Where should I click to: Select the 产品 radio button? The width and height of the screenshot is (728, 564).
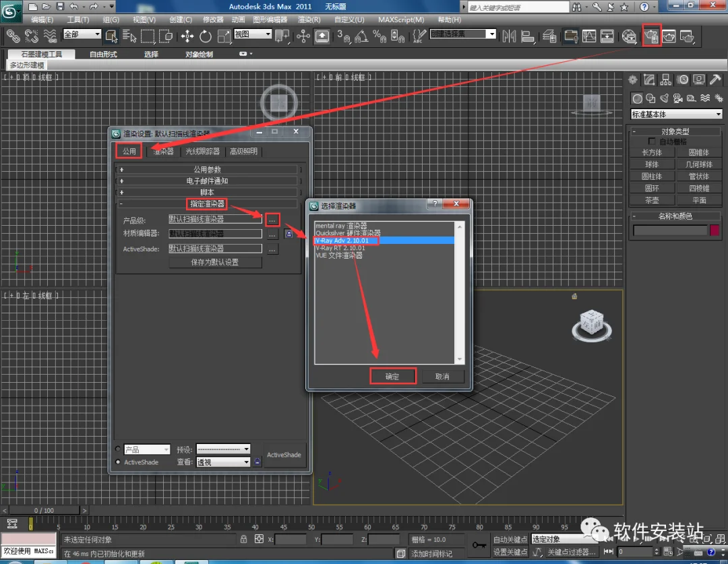(x=118, y=449)
